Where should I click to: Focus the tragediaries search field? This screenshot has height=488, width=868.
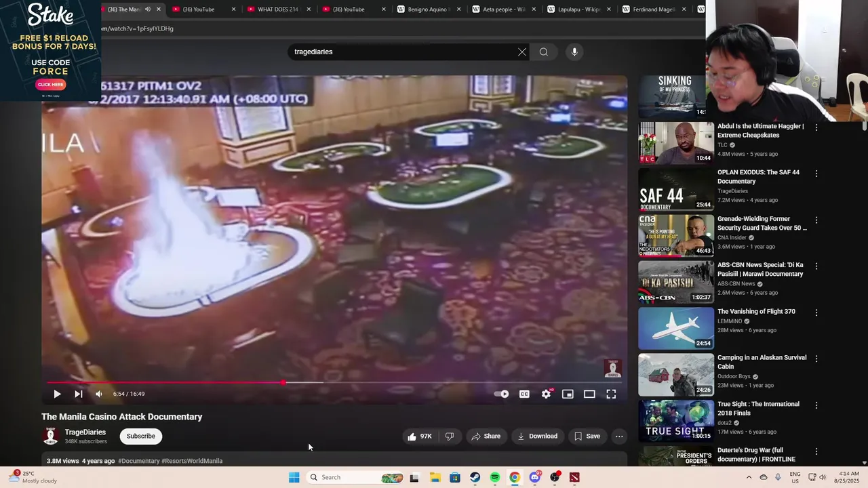click(403, 52)
